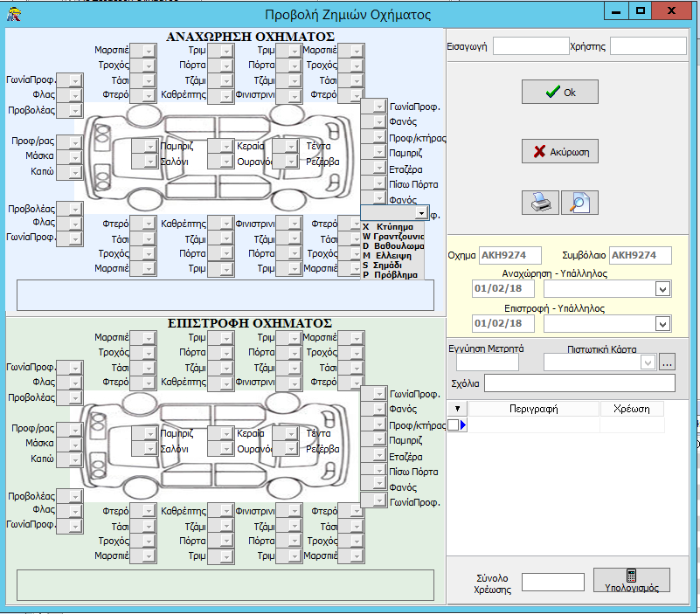Viewport: 700px width, 614px height.
Task: Click the printer icon button
Action: point(540,203)
